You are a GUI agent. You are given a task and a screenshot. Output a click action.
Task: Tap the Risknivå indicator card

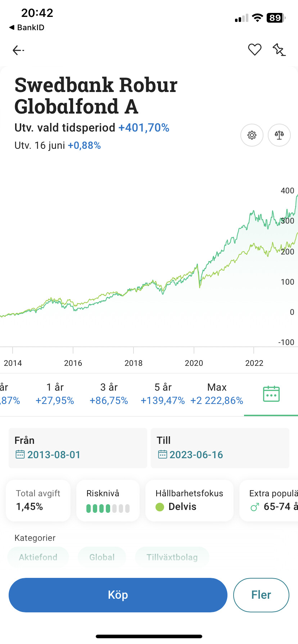click(x=108, y=501)
